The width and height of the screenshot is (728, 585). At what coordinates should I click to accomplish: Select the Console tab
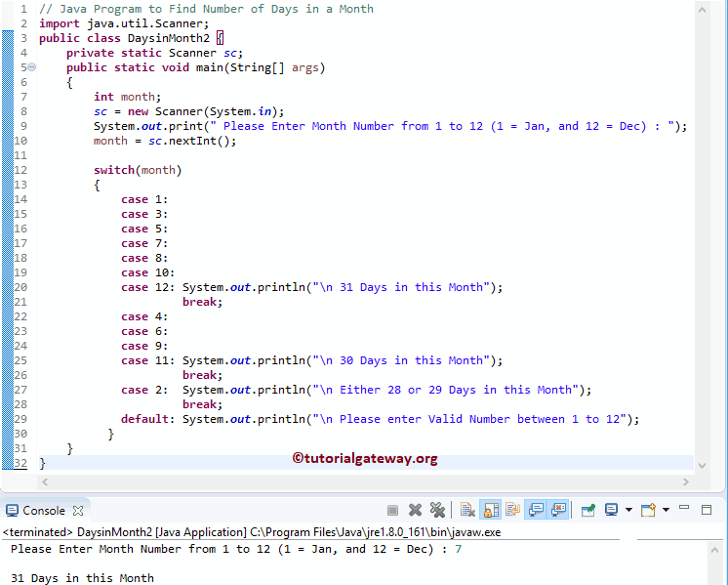(43, 510)
